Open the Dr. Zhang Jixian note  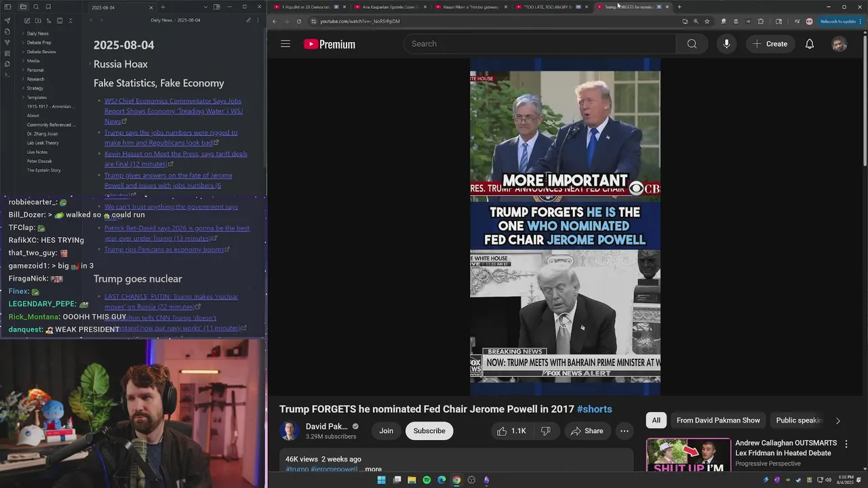point(42,134)
